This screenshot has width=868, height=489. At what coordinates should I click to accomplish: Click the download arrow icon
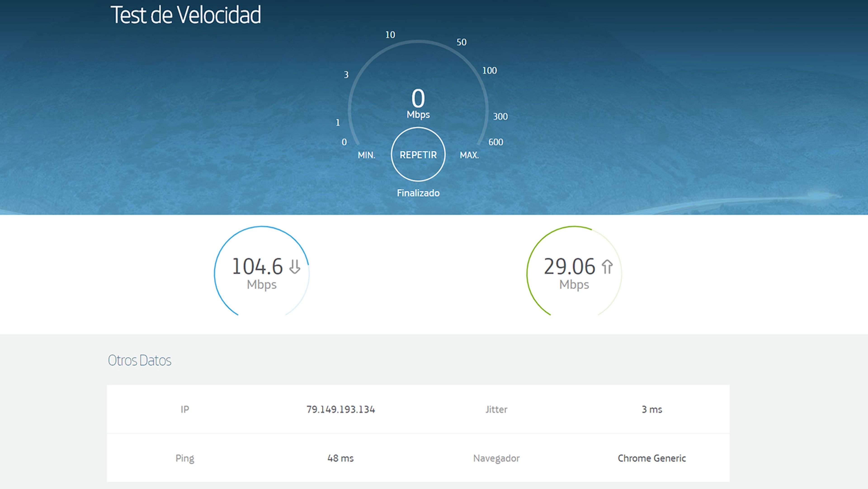point(295,267)
